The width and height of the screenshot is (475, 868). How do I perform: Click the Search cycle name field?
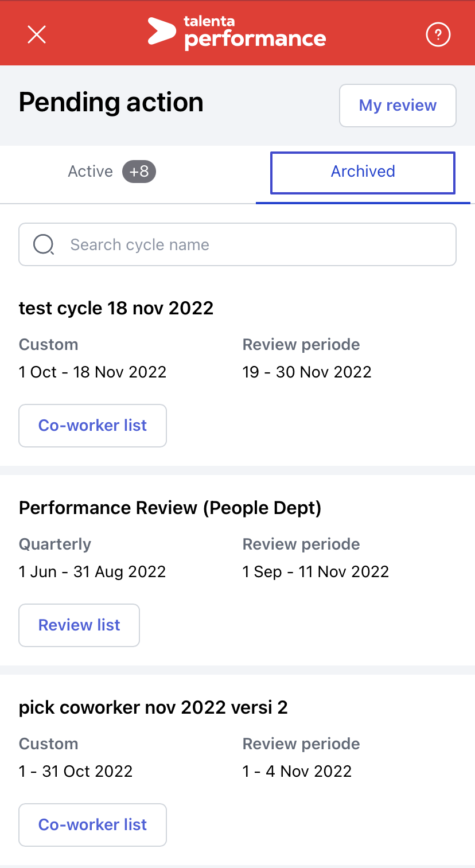tap(237, 244)
